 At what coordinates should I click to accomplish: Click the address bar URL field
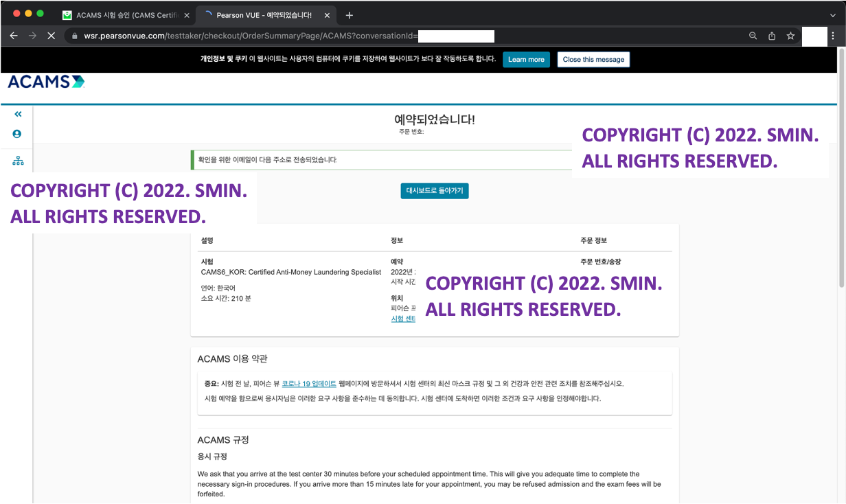(405, 36)
